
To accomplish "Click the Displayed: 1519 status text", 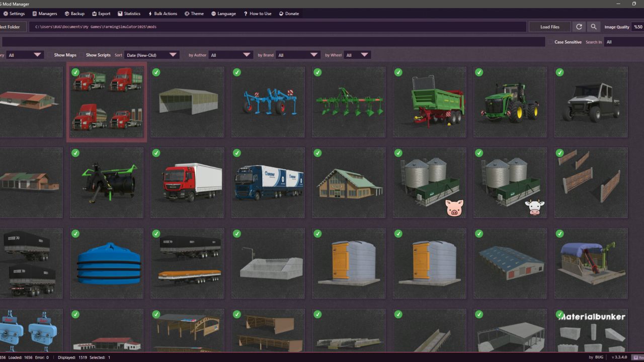I will click(x=73, y=357).
